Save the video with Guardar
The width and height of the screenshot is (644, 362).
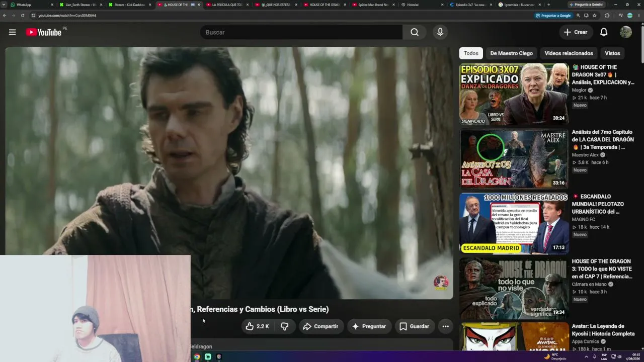click(415, 326)
